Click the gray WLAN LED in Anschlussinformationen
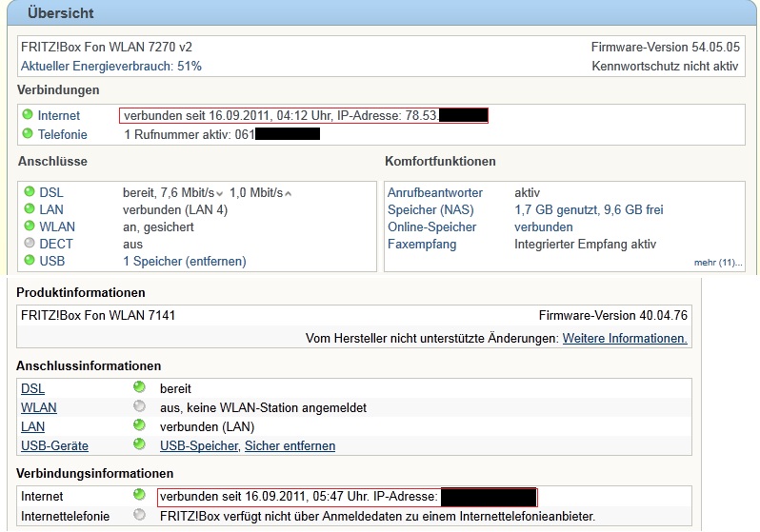Screen dimensions: 760x532 [x=140, y=407]
